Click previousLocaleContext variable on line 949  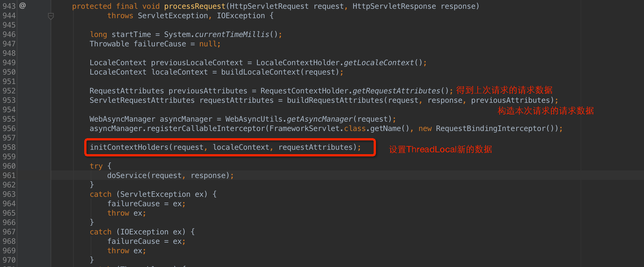tap(197, 63)
